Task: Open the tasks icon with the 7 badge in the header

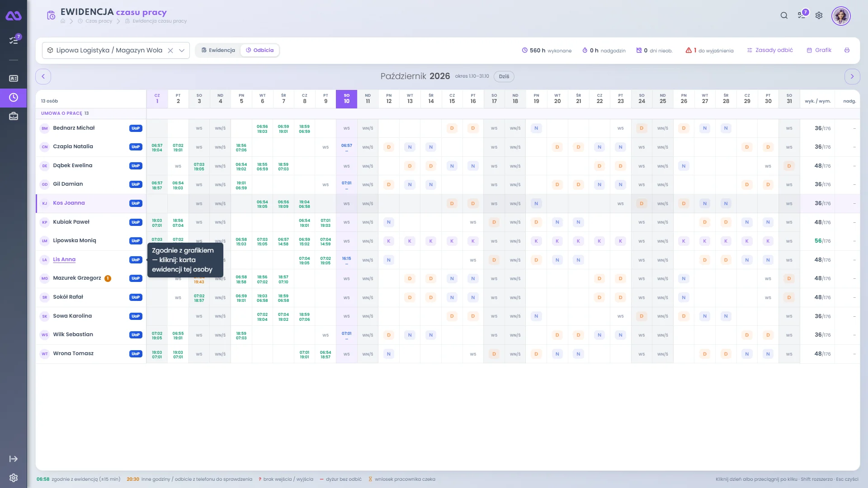Action: tap(802, 14)
